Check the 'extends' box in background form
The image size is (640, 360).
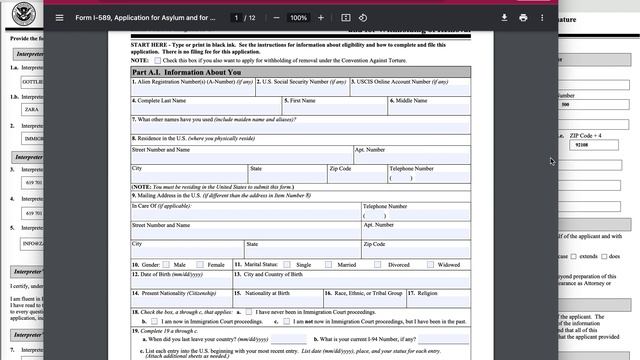(x=573, y=256)
